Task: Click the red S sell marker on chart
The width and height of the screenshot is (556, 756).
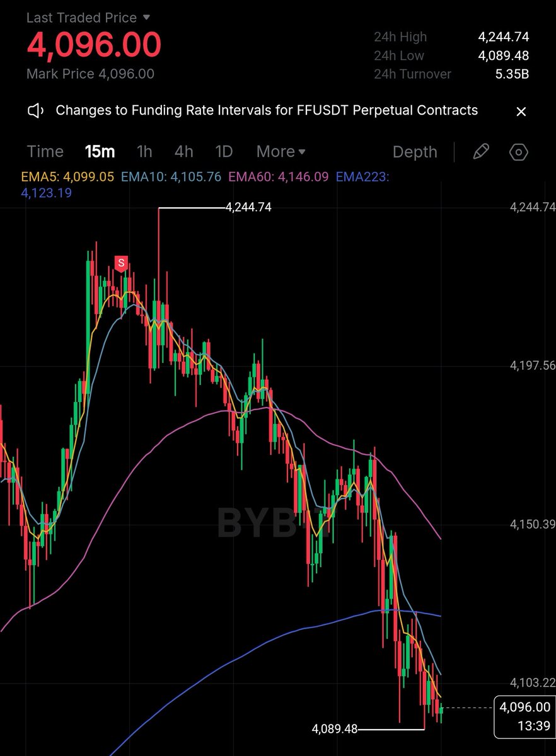Action: pyautogui.click(x=121, y=263)
